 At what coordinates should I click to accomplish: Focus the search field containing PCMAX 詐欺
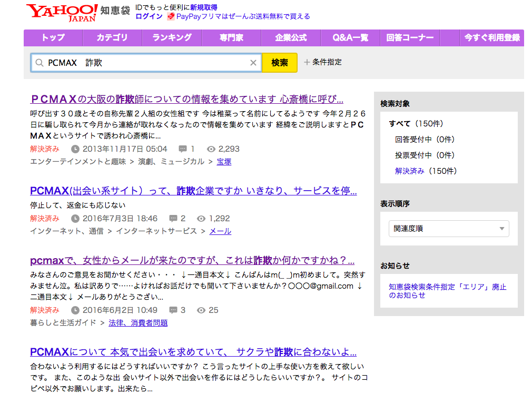(146, 63)
